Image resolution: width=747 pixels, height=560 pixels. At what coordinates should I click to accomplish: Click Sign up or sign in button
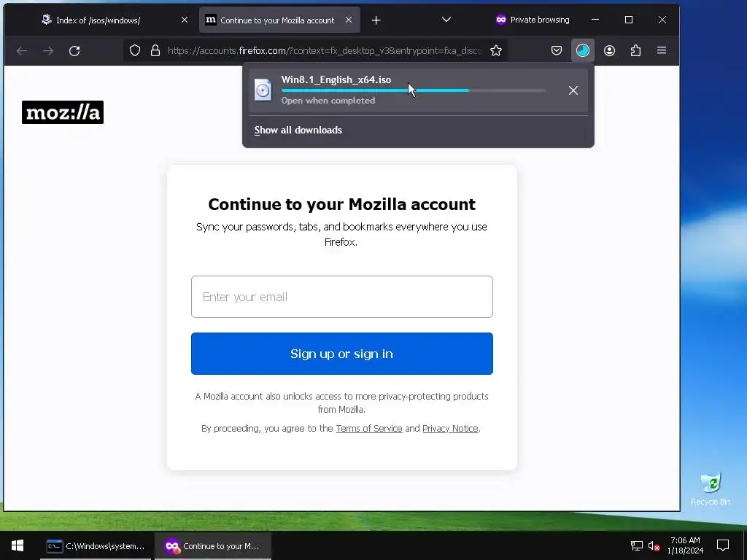342,354
